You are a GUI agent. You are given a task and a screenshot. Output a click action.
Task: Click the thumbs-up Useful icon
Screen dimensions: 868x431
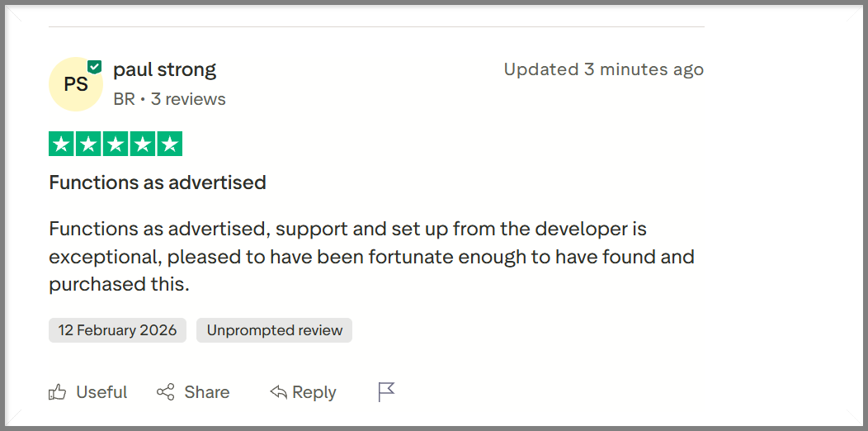pos(57,392)
